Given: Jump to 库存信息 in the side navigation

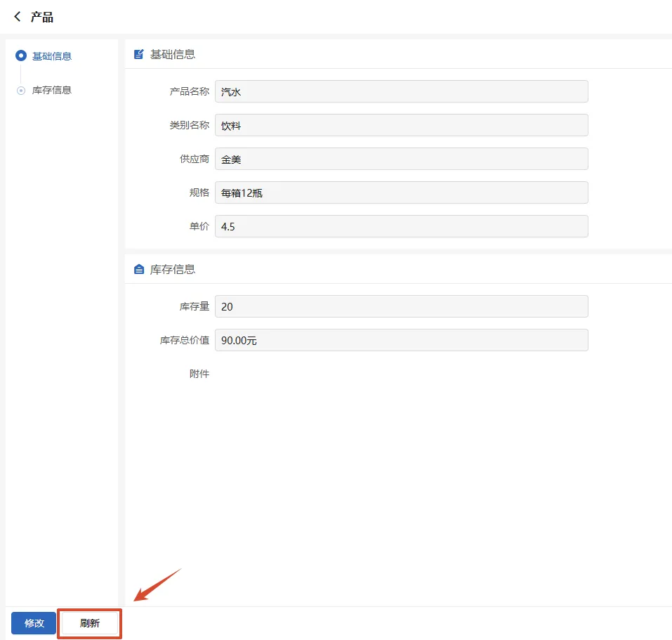Looking at the screenshot, I should tap(52, 90).
